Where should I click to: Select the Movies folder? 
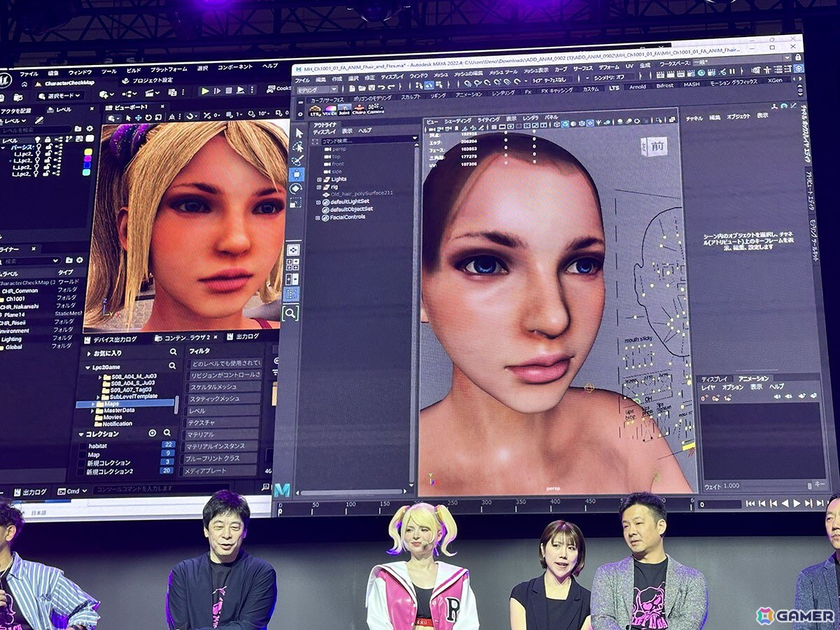coord(110,417)
